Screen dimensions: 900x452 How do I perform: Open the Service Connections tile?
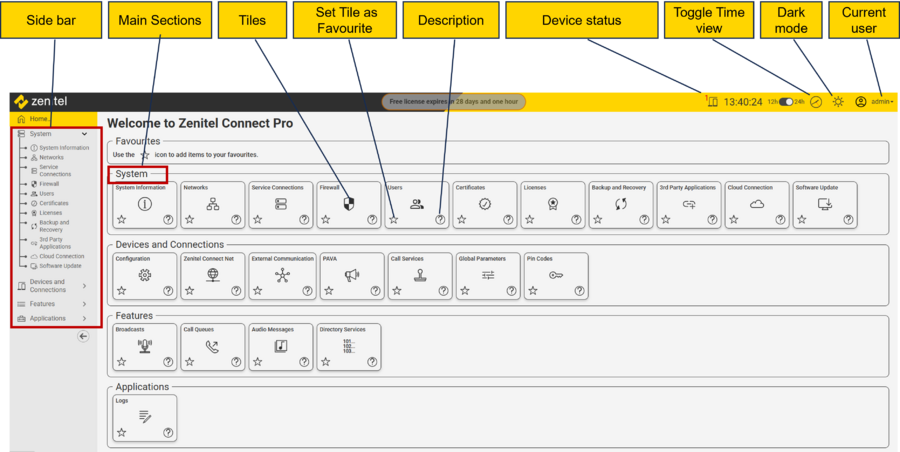pyautogui.click(x=281, y=205)
